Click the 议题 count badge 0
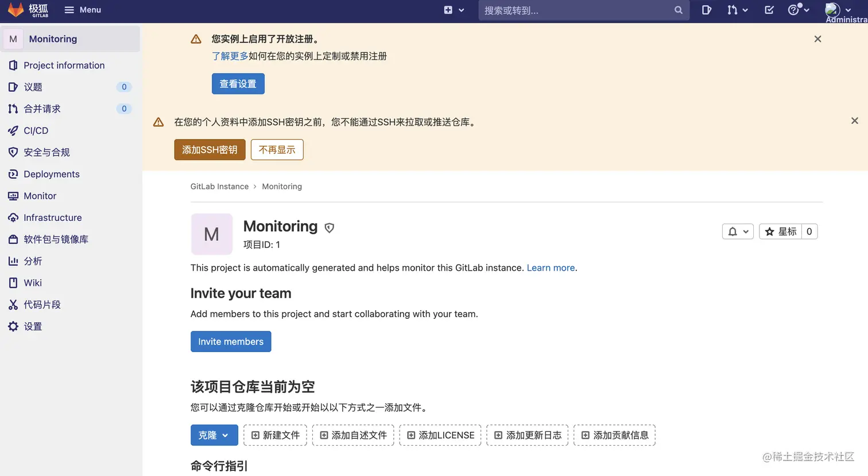The width and height of the screenshot is (868, 476). click(x=124, y=87)
